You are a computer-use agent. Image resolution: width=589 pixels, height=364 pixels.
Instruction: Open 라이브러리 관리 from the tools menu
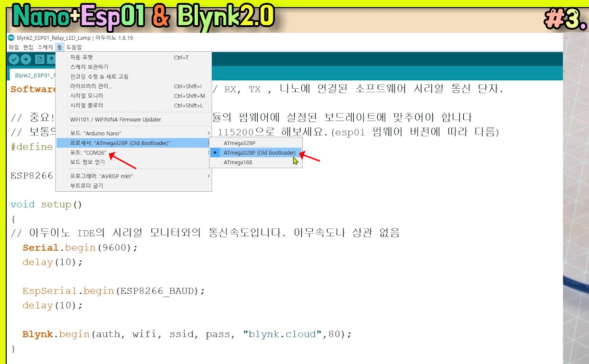133,86
